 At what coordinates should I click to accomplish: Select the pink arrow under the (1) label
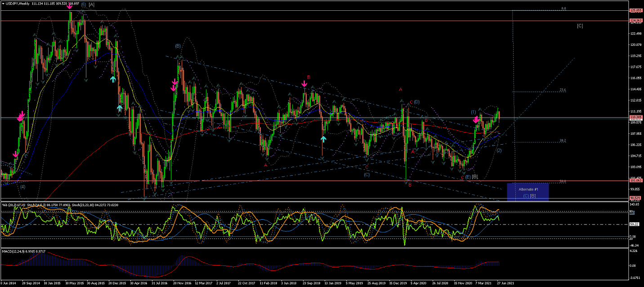[476, 120]
